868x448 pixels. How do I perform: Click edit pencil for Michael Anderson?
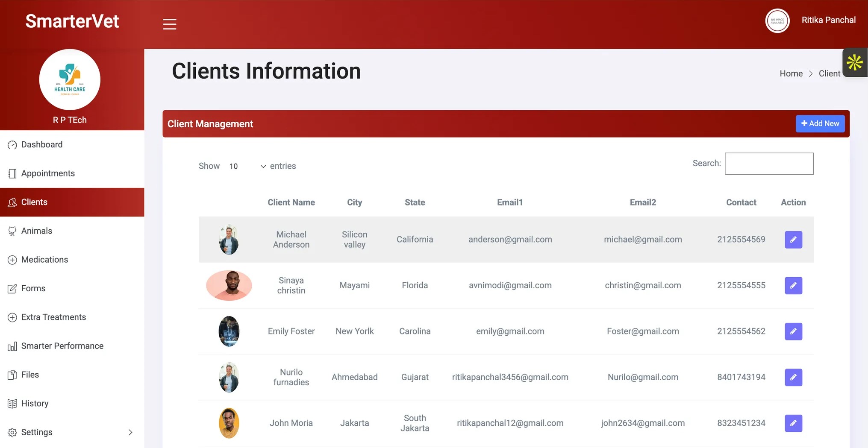click(x=793, y=240)
